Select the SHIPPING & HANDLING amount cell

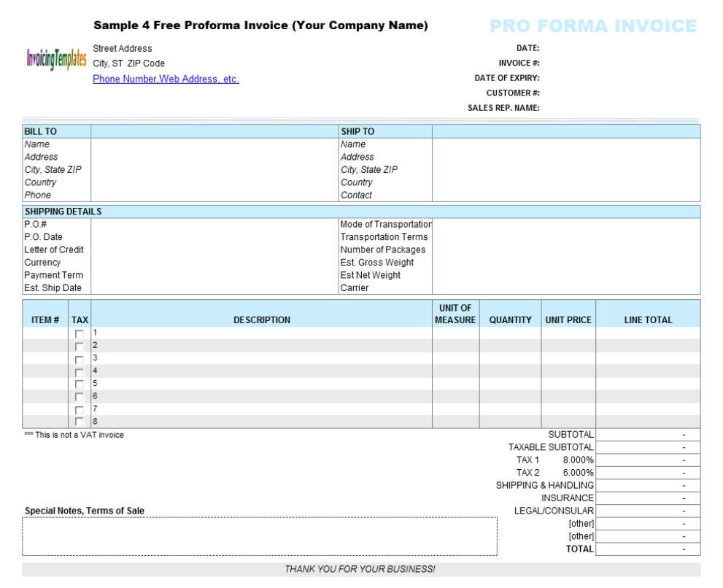[647, 485]
